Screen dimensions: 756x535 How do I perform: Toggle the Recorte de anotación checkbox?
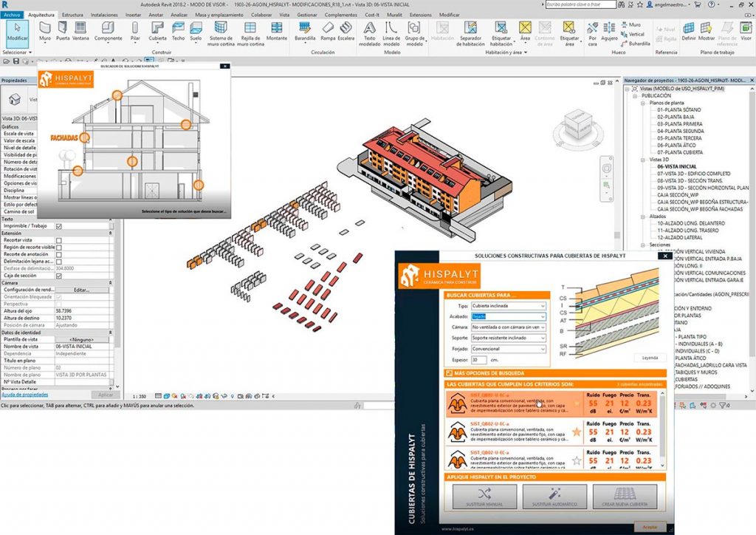pos(59,255)
